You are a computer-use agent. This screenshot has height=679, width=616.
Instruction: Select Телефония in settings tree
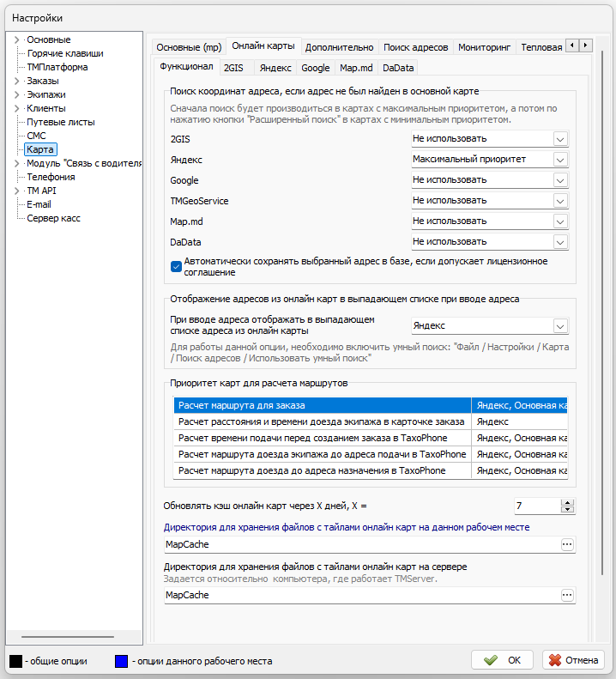point(51,177)
